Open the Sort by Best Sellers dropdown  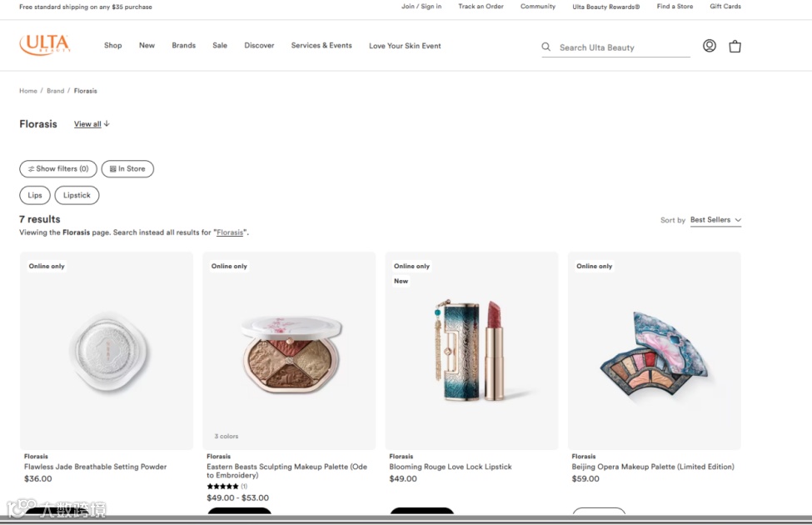pos(715,220)
